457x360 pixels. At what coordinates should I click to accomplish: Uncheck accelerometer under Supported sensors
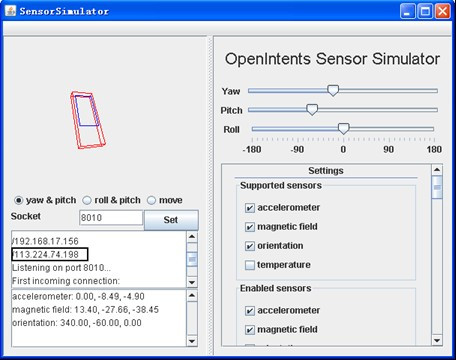pyautogui.click(x=250, y=208)
